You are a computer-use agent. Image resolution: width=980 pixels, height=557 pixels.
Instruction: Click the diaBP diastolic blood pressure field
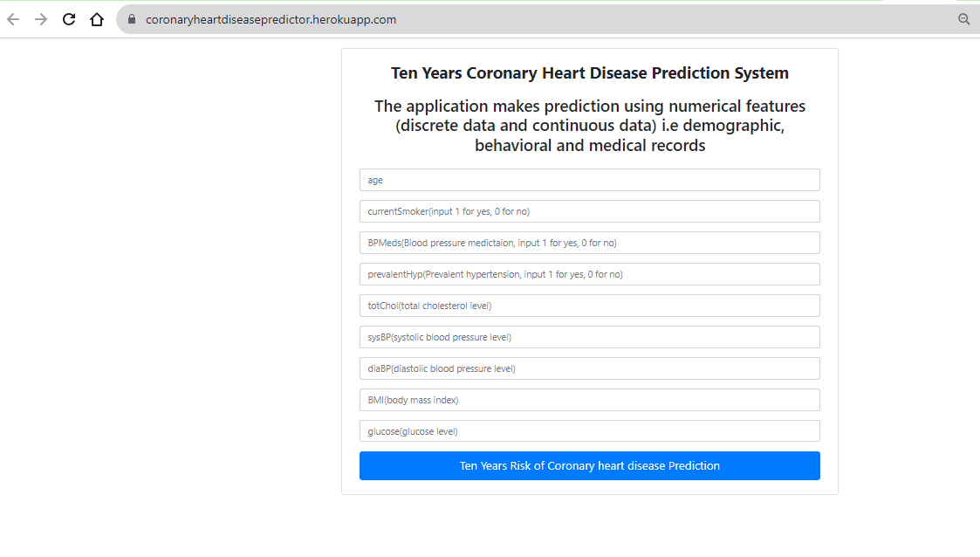coord(589,368)
